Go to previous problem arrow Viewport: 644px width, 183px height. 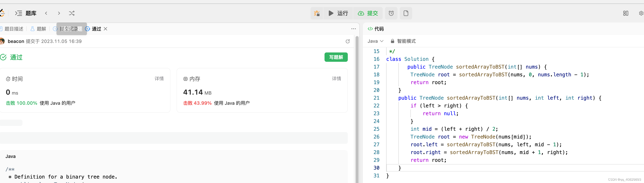[46, 13]
